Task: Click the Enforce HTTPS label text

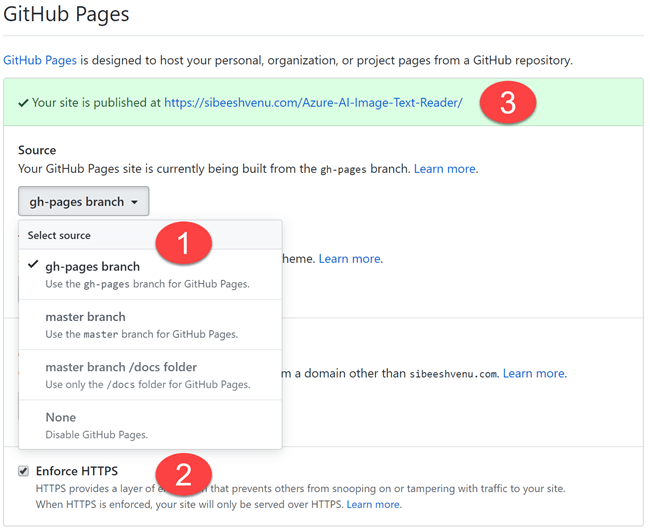Action: [x=77, y=471]
